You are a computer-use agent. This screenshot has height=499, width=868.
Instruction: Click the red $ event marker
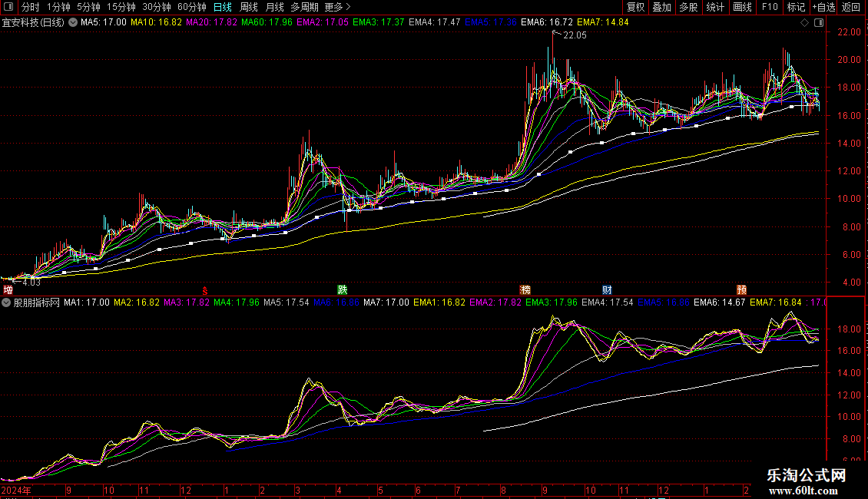click(x=205, y=290)
